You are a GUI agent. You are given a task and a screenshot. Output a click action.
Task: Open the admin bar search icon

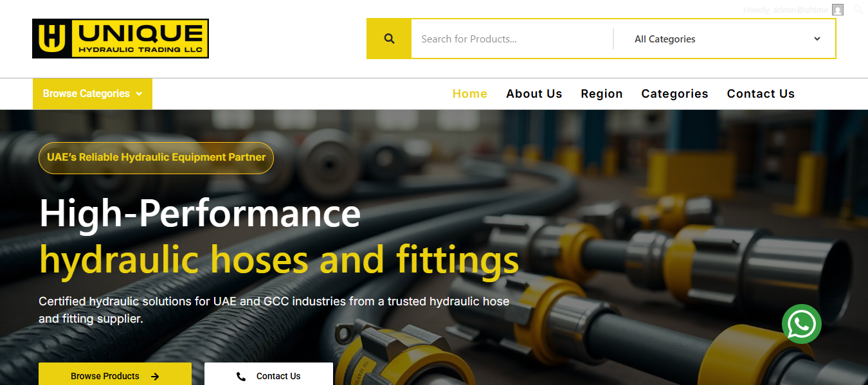[x=858, y=10]
